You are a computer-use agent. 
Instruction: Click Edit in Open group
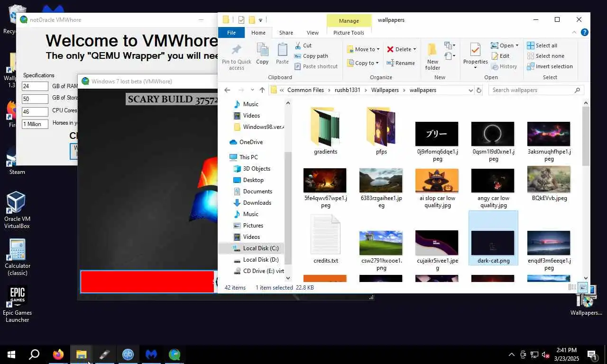coord(500,56)
